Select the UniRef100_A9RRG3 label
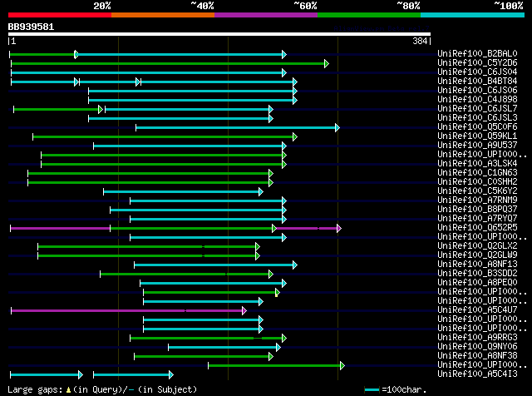 [x=477, y=338]
